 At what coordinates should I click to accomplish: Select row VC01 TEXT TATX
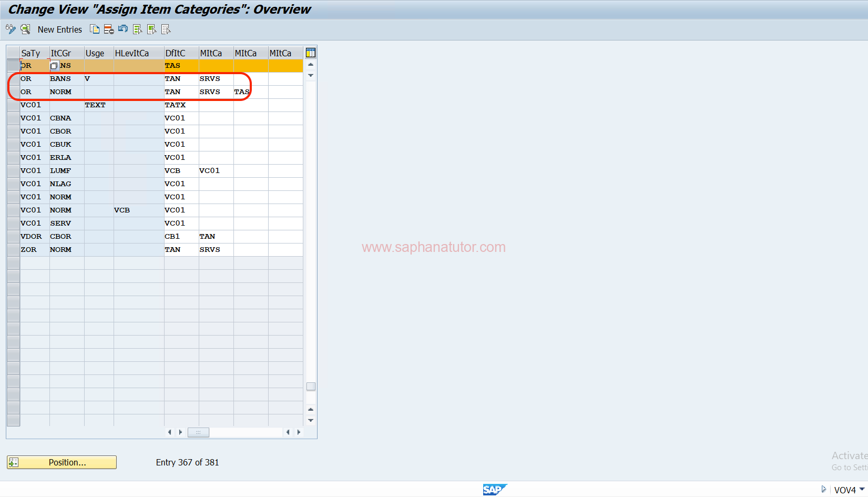pyautogui.click(x=13, y=105)
